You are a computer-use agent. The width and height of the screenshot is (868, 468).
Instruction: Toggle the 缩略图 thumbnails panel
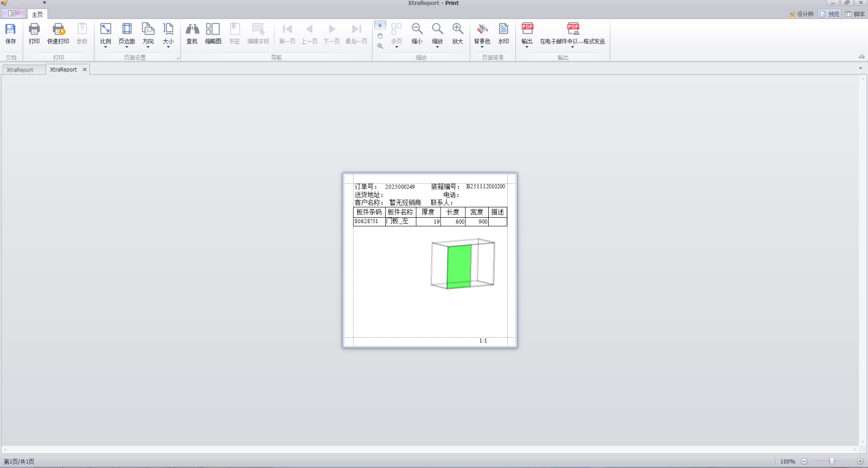(213, 33)
